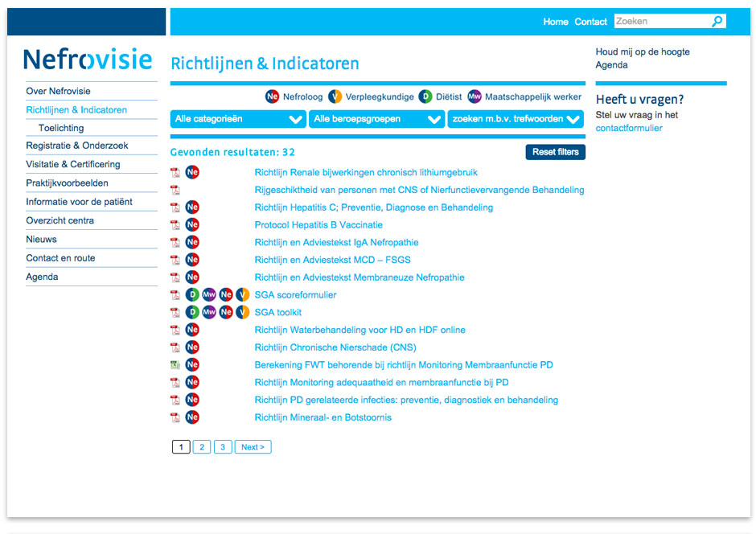Click the Reset filters button

(x=556, y=152)
